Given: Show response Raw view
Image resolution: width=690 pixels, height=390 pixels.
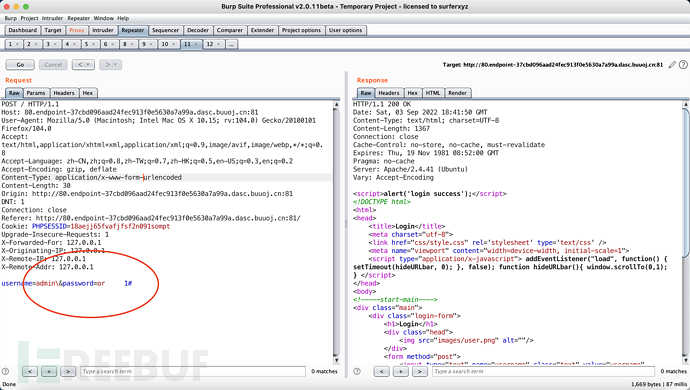Looking at the screenshot, I should pyautogui.click(x=366, y=93).
